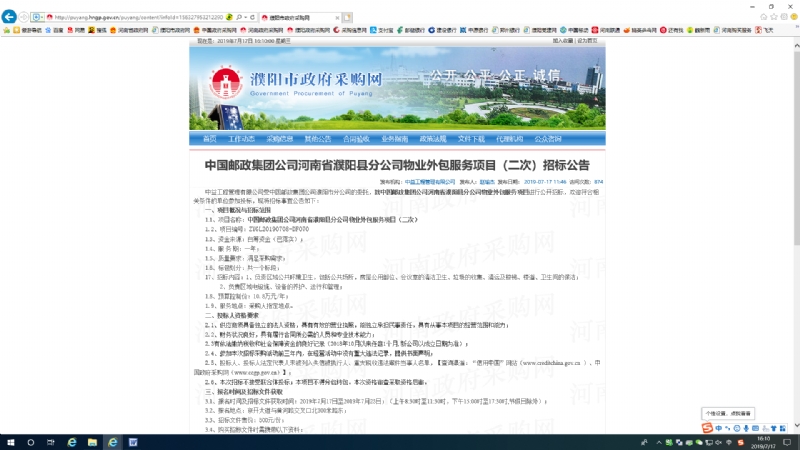Viewport: 800px width, 450px height.
Task: Click the 个性设置 Sogou tooltip bubble
Action: (x=728, y=413)
